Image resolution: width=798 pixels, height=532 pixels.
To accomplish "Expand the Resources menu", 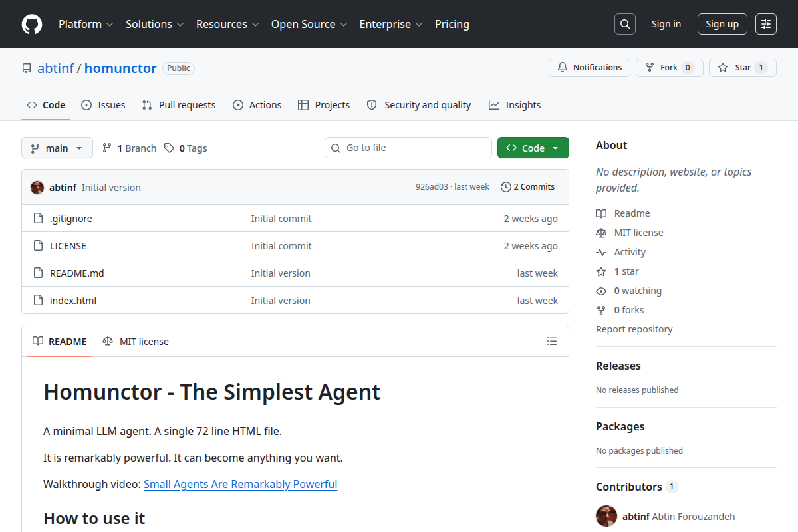I will coord(228,24).
